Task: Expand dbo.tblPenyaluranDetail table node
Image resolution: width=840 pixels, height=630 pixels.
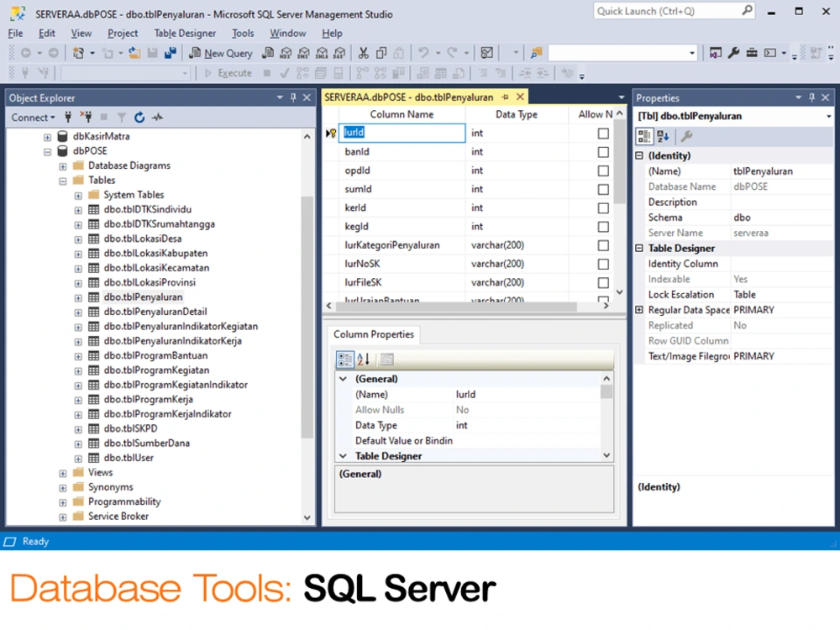Action: tap(78, 312)
